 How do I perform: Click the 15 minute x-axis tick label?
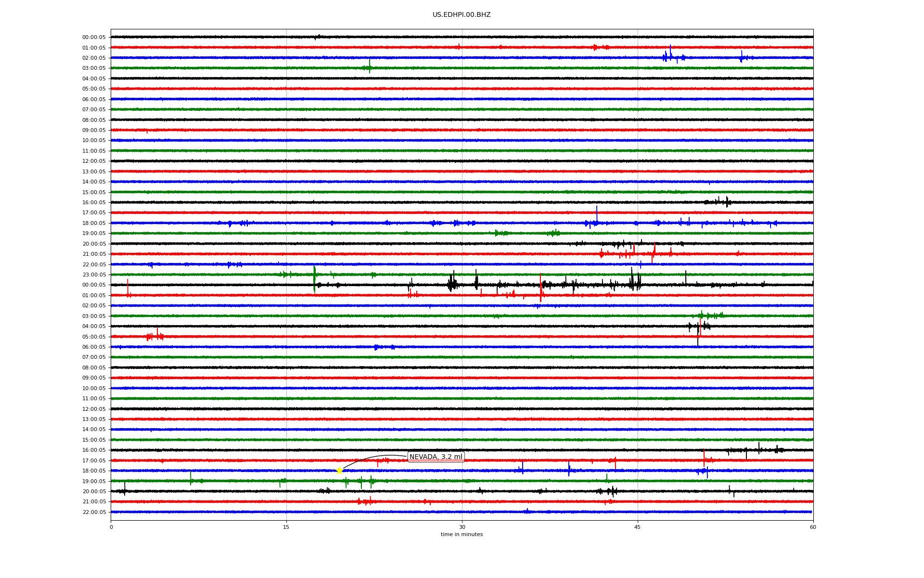tap(286, 527)
